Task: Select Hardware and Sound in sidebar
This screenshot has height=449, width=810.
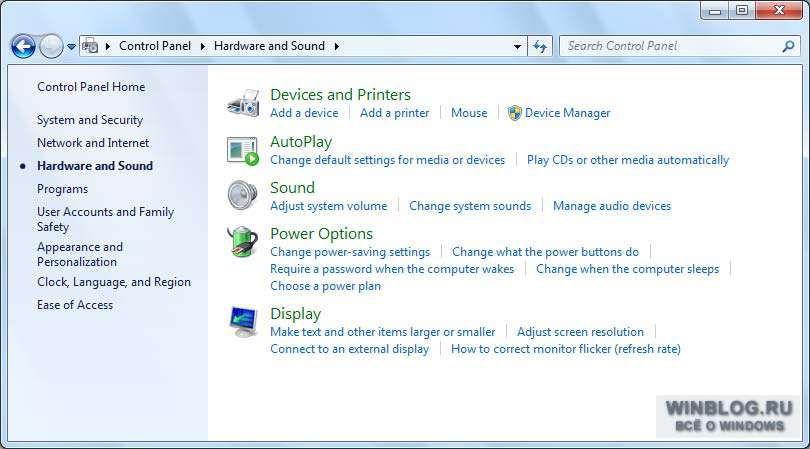Action: coord(95,166)
